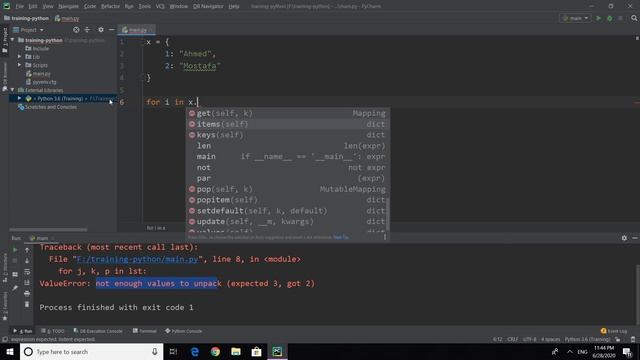640x360 pixels.
Task: Open Search Everywhere magnifier icon
Action: (x=634, y=18)
